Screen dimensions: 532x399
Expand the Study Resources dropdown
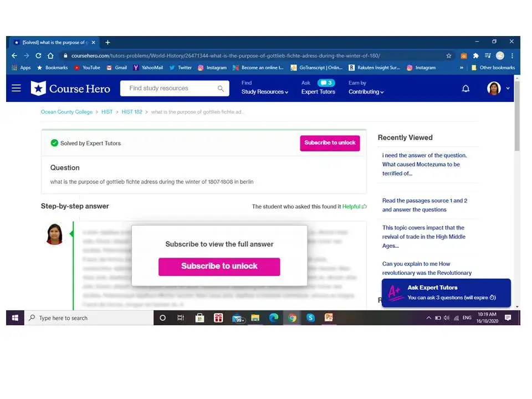265,92
